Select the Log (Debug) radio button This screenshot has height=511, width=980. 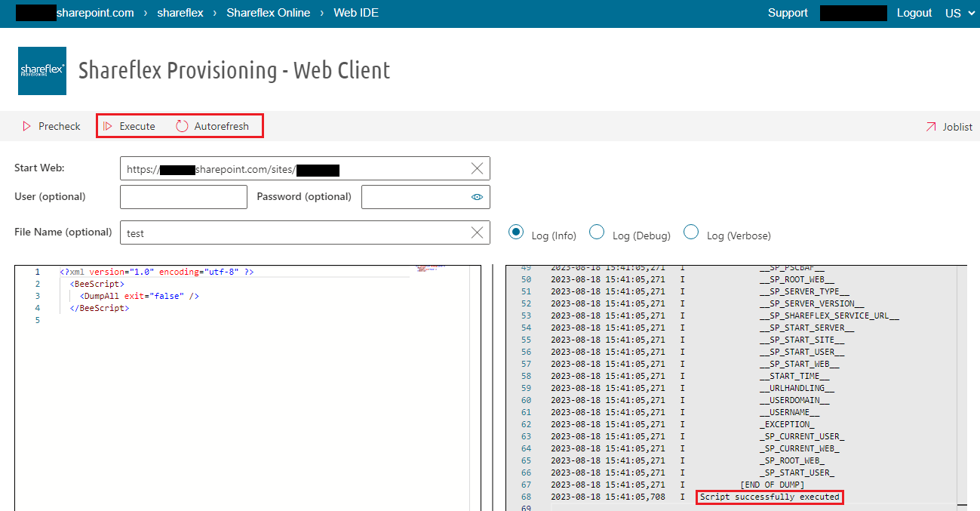click(x=596, y=232)
